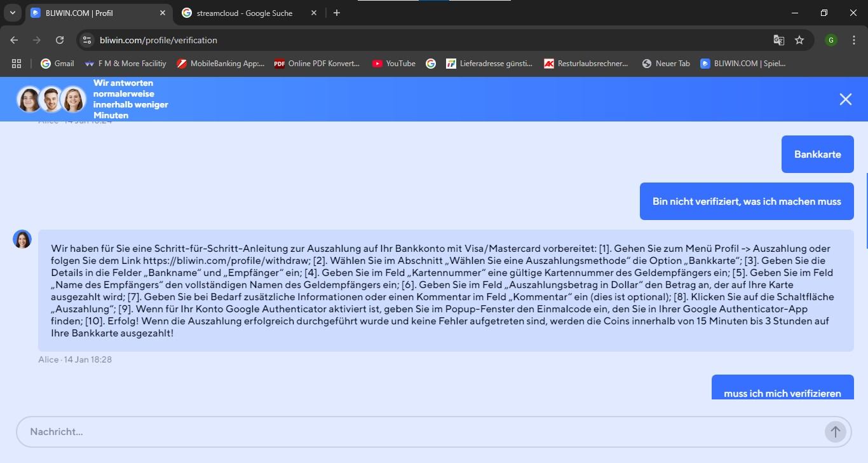Send the chat message with arrow button

[835, 432]
